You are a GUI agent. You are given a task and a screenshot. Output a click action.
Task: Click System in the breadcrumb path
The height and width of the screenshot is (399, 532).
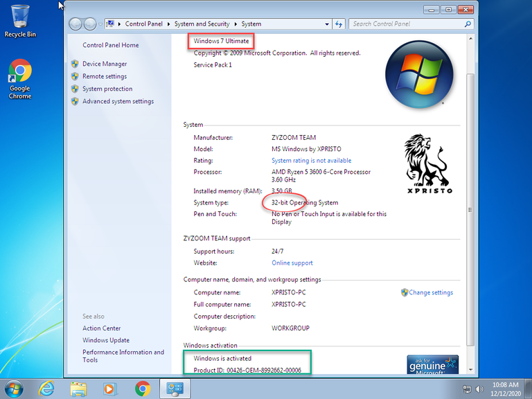[x=251, y=24]
